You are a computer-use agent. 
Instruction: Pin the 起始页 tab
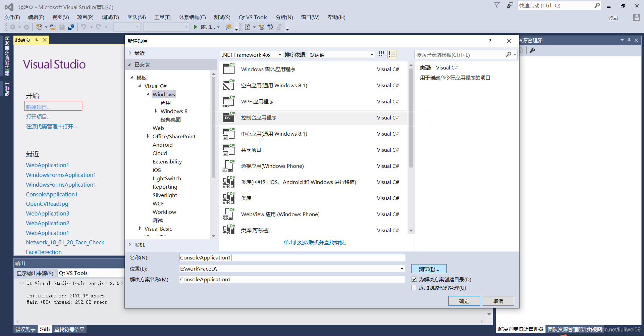37,40
